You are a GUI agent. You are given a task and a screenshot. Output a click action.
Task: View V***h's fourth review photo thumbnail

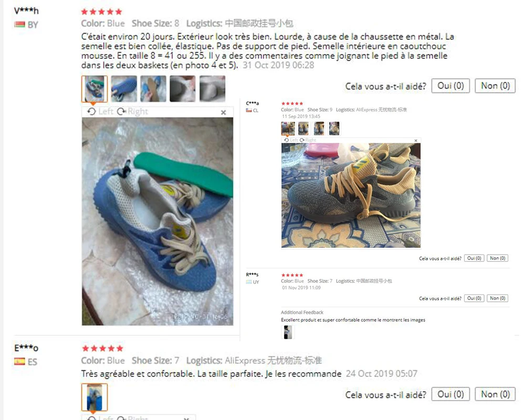pyautogui.click(x=183, y=89)
